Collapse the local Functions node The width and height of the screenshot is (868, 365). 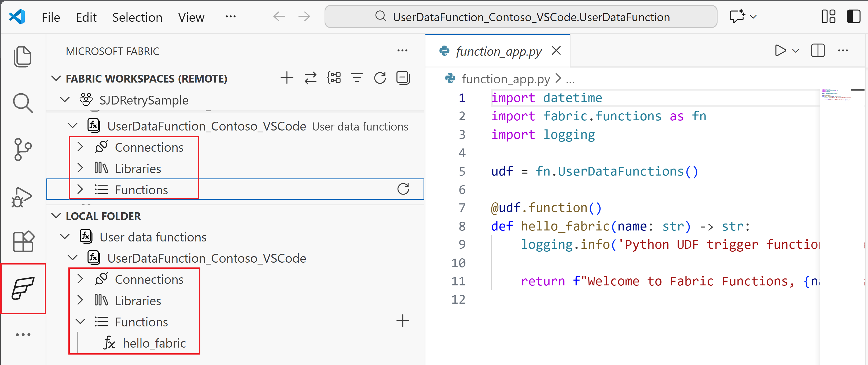pos(80,322)
